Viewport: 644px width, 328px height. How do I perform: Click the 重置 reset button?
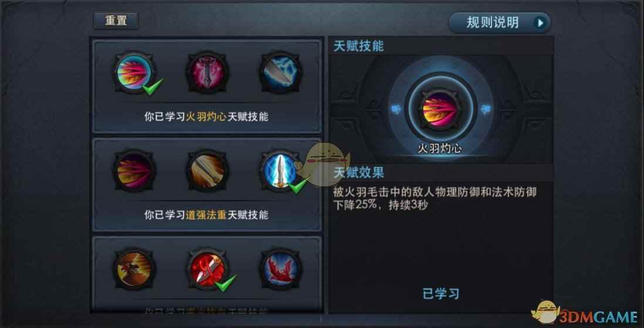coord(116,20)
